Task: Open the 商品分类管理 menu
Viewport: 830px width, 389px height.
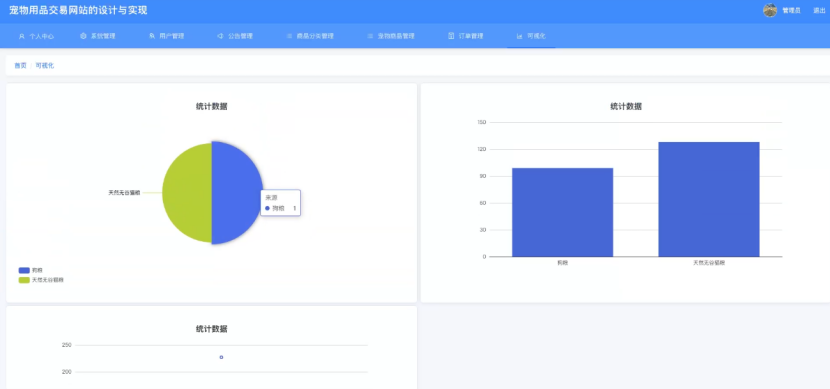Action: tap(310, 36)
